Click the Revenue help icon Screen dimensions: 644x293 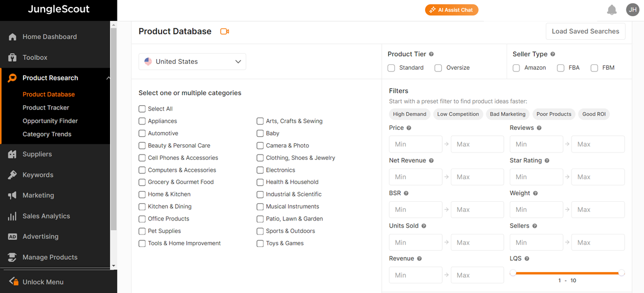[420, 259]
